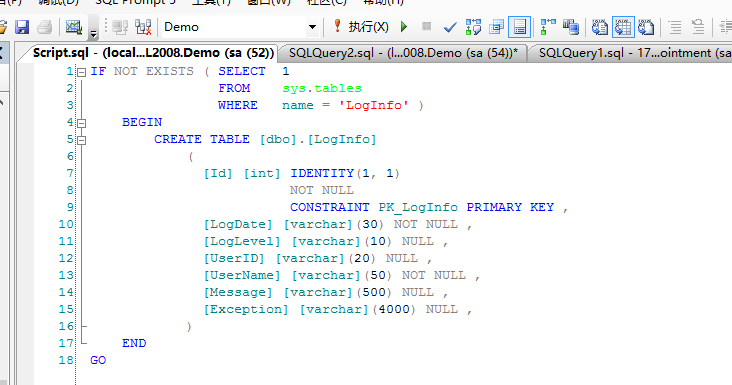Click the [Exception] column name
This screenshot has height=385, width=732.
coord(246,310)
